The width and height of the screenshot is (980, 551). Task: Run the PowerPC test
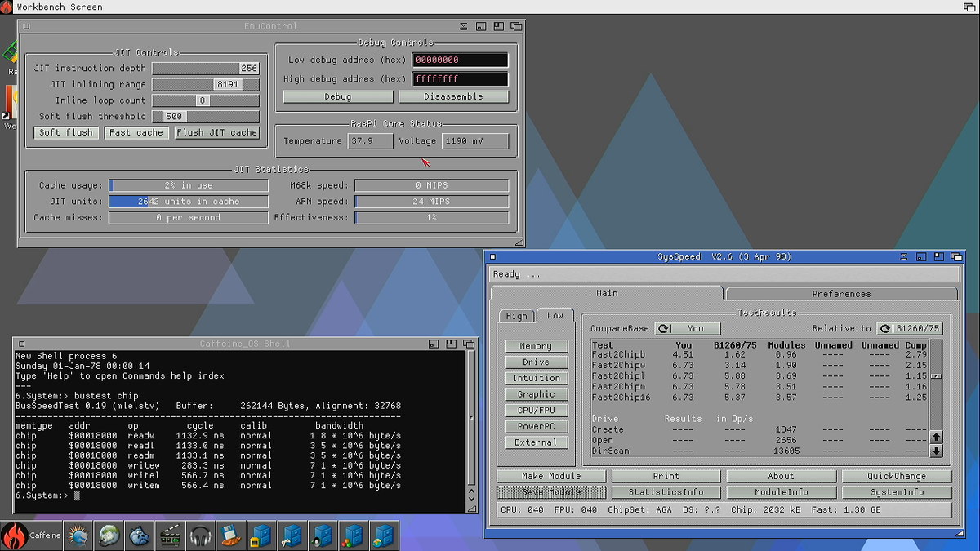[536, 426]
